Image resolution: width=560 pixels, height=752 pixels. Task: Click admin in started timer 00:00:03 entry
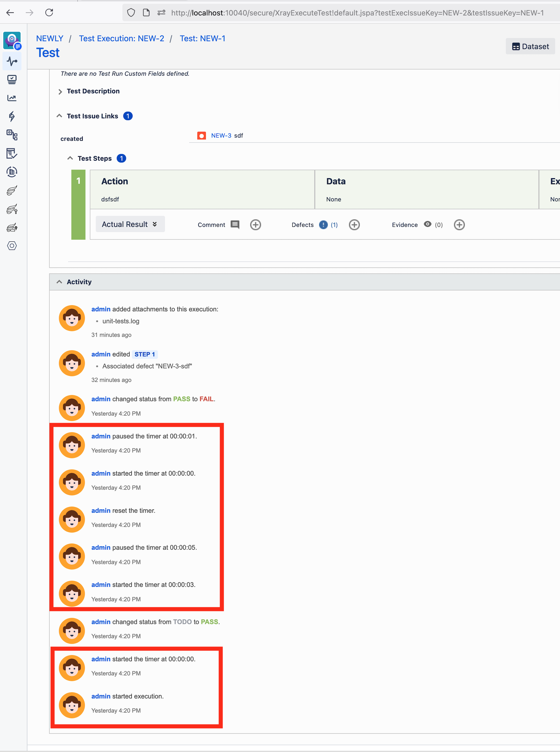101,585
